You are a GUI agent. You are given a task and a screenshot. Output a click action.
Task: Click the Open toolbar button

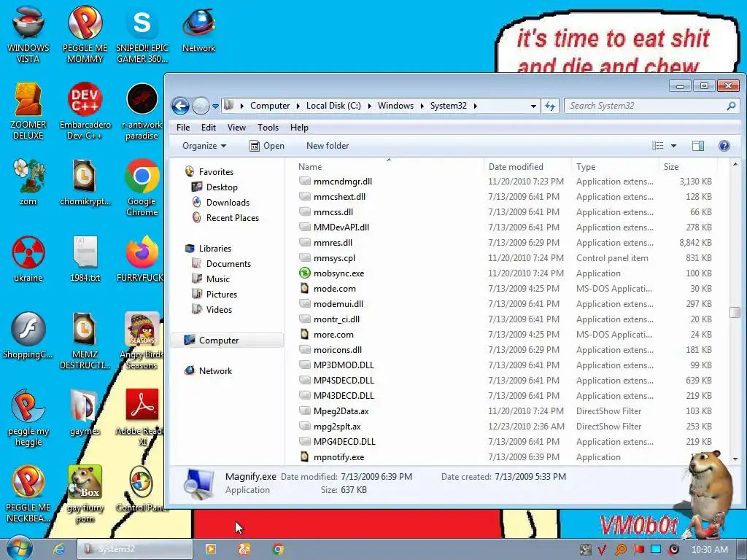[x=267, y=146]
